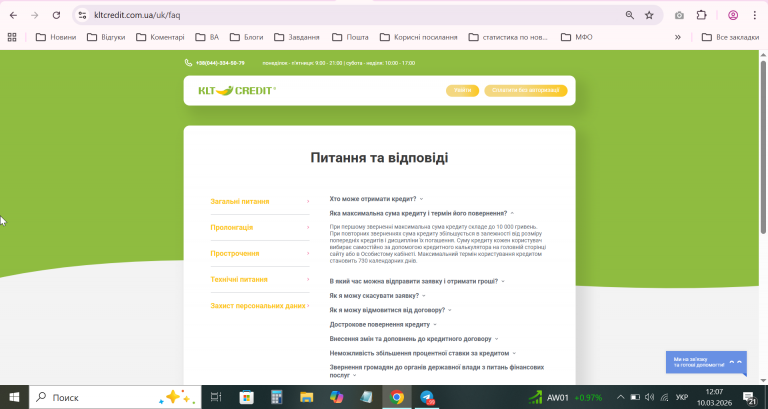Collapse the maximum credit amount question
768x409 pixels.
[x=422, y=214]
